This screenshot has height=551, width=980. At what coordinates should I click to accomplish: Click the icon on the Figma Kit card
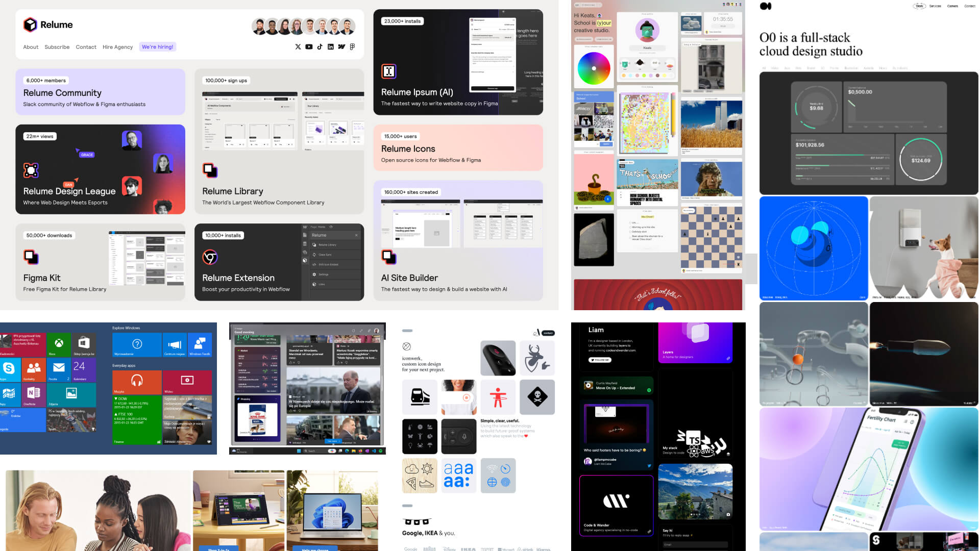tap(31, 257)
